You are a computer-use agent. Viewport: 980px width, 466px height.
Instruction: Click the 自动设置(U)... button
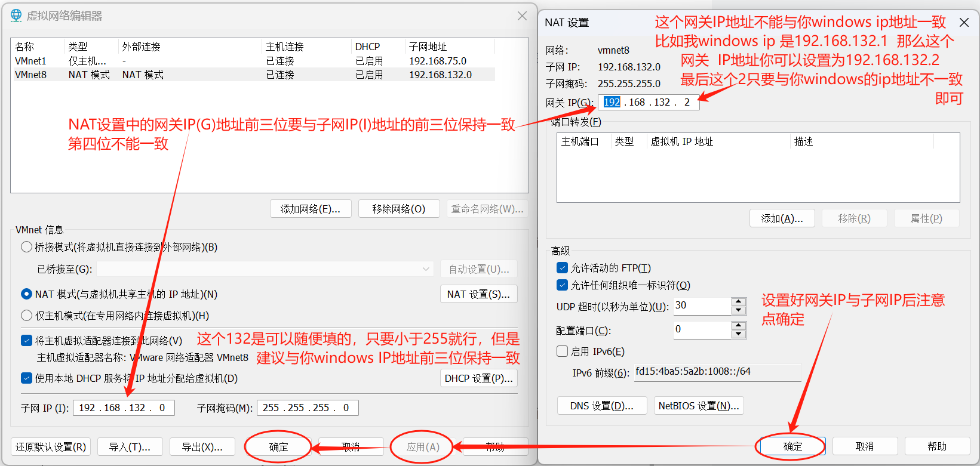tap(479, 269)
